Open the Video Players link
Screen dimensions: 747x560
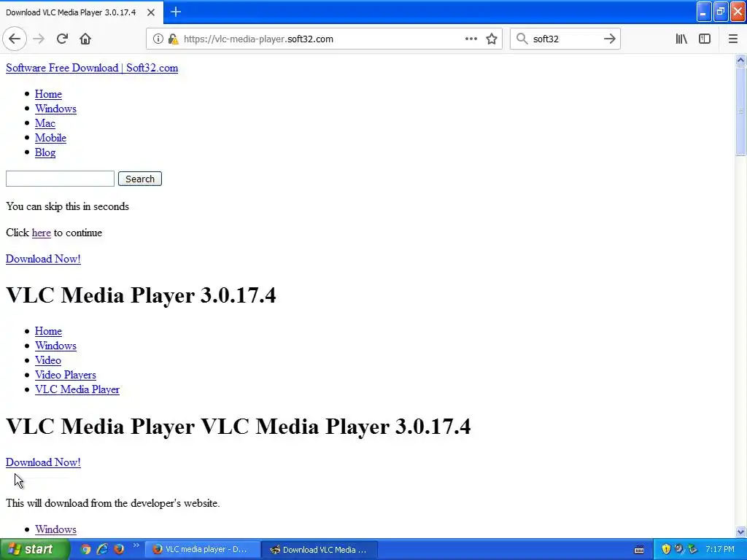tap(65, 375)
